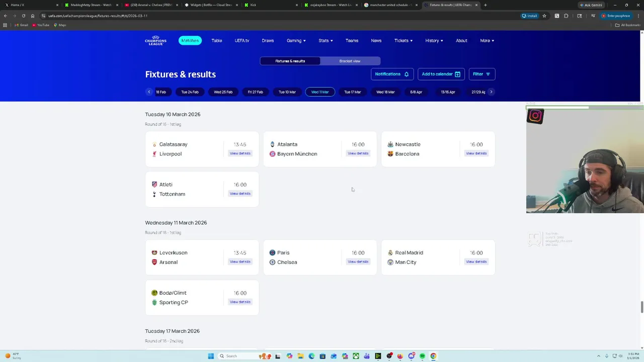
Task: Select the Fixtures & results view
Action: coord(290,61)
